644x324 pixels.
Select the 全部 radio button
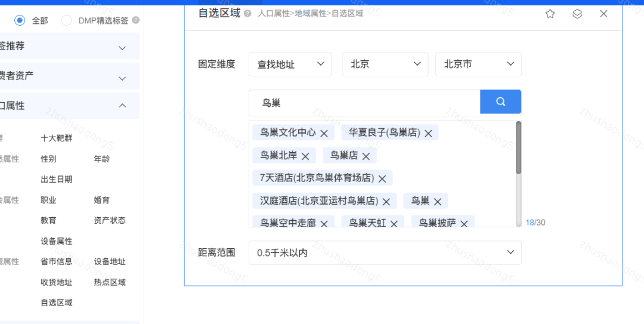[19, 20]
